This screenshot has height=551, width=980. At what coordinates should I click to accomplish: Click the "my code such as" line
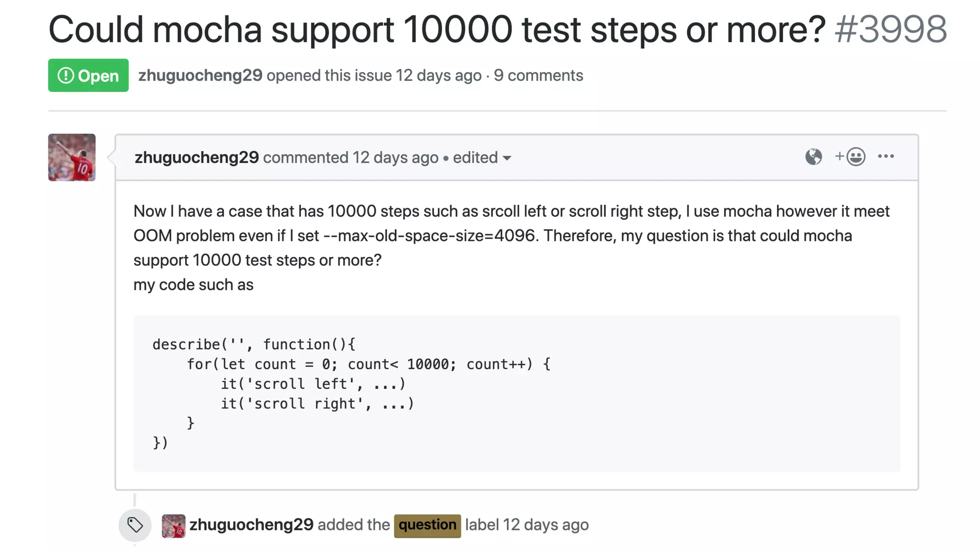193,285
